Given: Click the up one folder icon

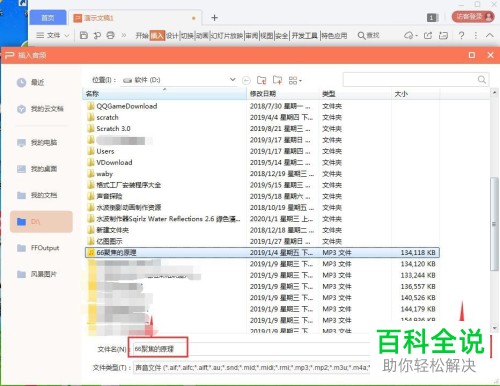Looking at the screenshot, I should click(x=262, y=80).
